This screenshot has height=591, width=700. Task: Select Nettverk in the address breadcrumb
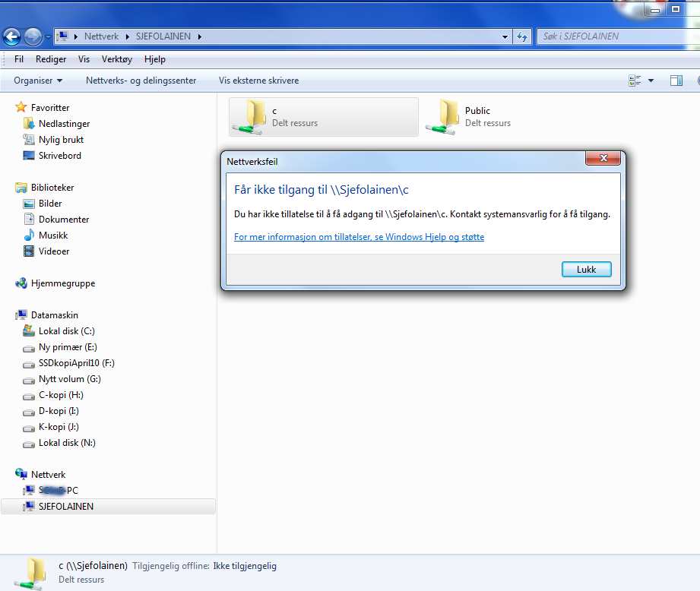(x=101, y=36)
